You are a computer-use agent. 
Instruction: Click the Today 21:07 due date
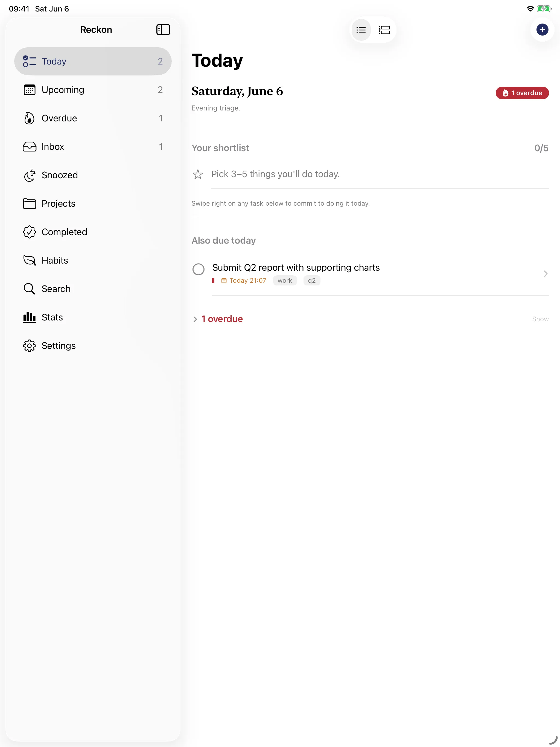tap(248, 281)
